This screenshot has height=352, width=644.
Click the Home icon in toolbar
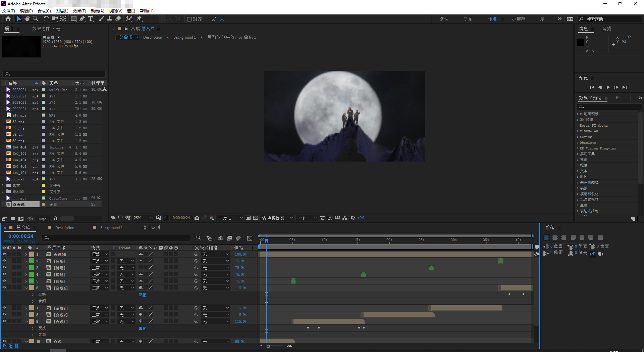(8, 19)
